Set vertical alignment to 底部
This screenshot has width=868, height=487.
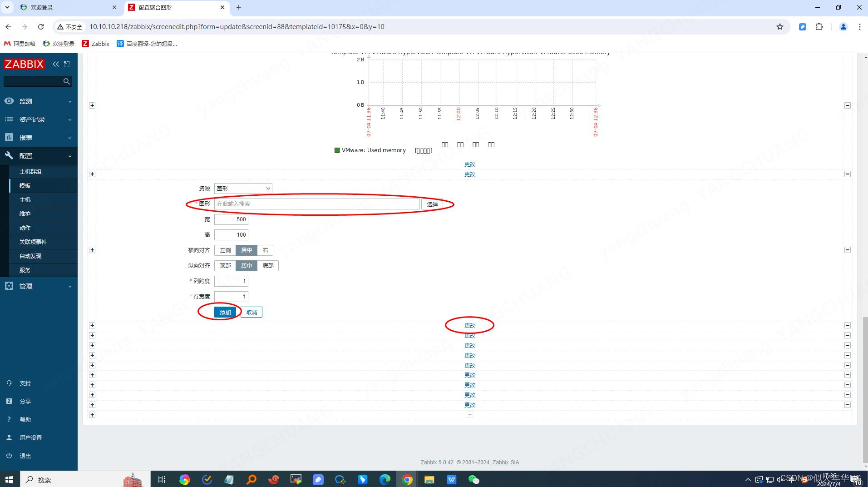[x=268, y=266]
